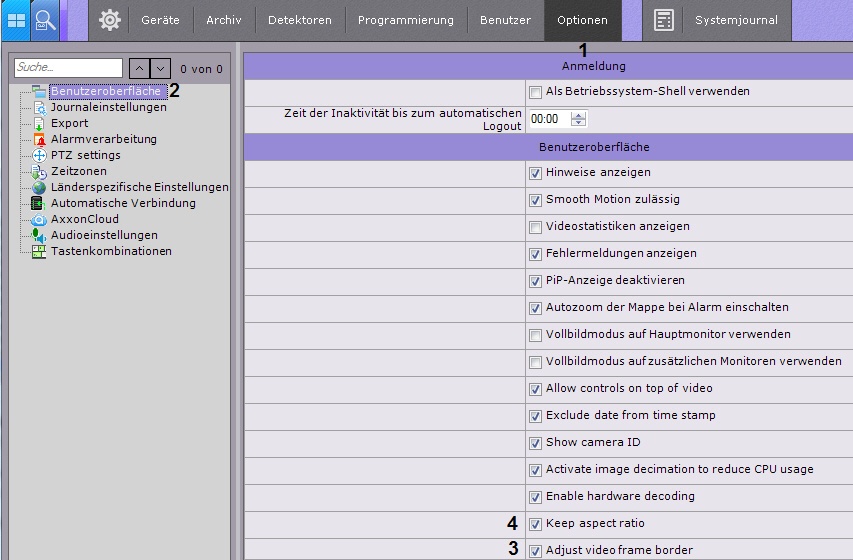The height and width of the screenshot is (560, 853).
Task: Open the layouts grid icon
Action: 17,20
